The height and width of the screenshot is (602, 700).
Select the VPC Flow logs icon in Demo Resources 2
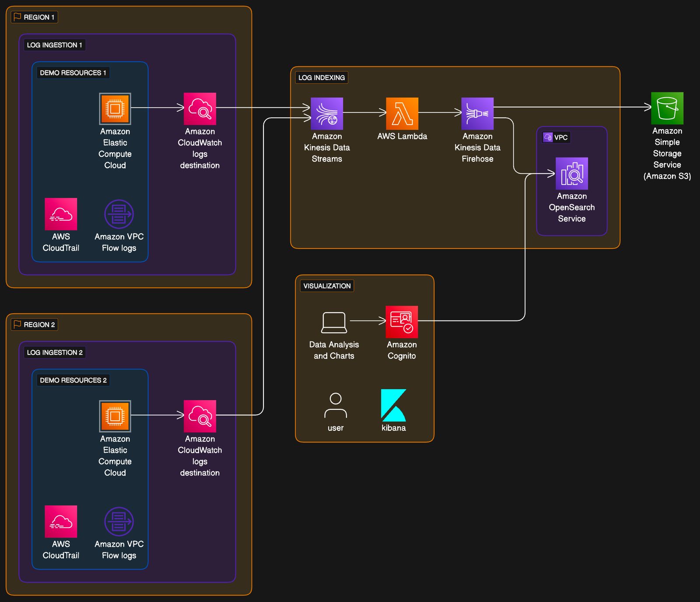tap(119, 521)
